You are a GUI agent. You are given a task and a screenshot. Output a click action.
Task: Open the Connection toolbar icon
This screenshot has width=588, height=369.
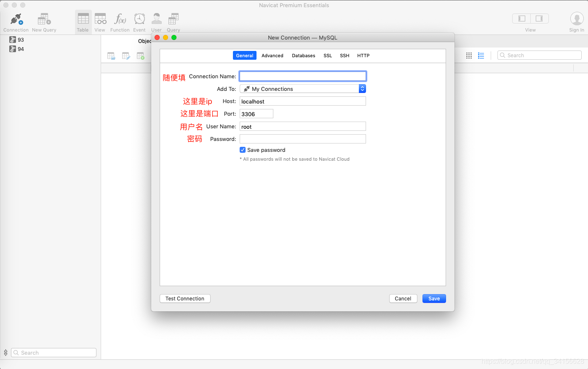click(16, 19)
